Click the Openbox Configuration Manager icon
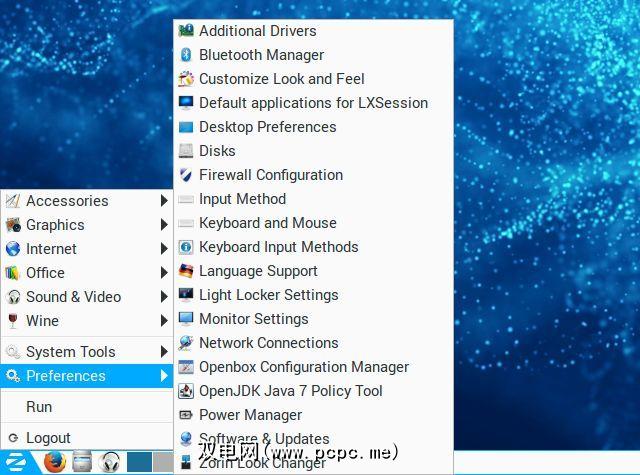 pos(186,367)
